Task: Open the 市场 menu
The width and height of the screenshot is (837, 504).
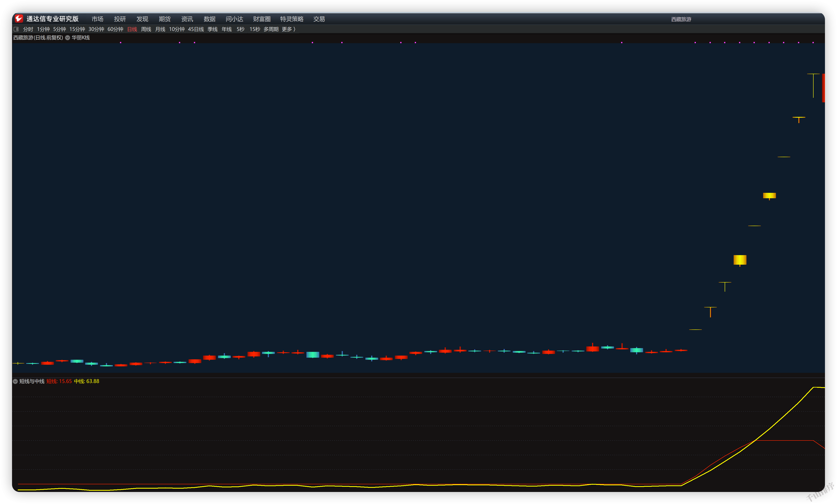Action: [x=97, y=19]
